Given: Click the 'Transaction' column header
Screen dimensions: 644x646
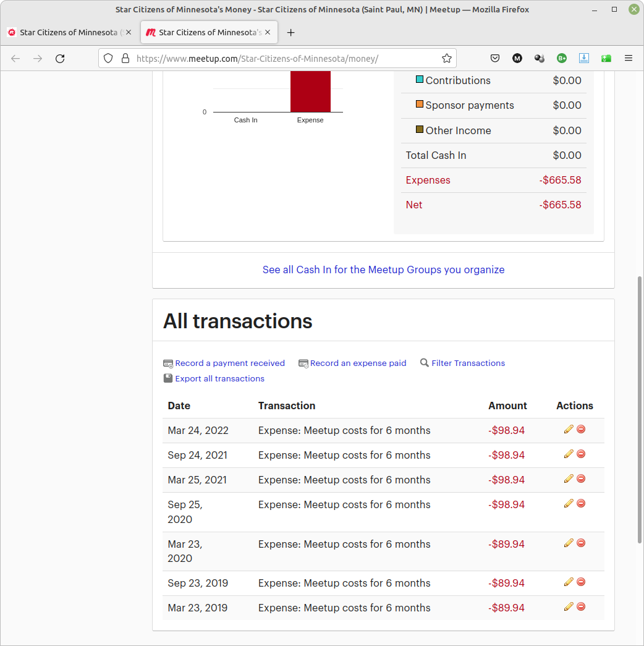Looking at the screenshot, I should pyautogui.click(x=287, y=406).
